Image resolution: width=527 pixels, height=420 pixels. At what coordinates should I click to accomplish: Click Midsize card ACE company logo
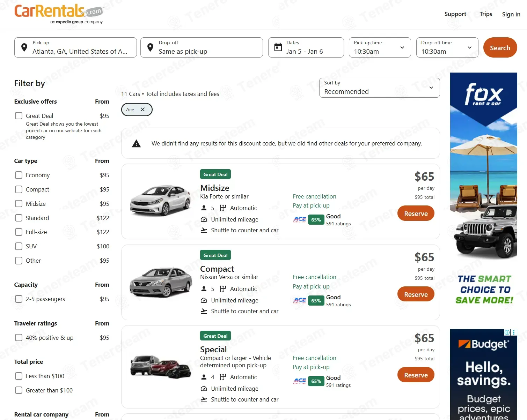pos(300,219)
